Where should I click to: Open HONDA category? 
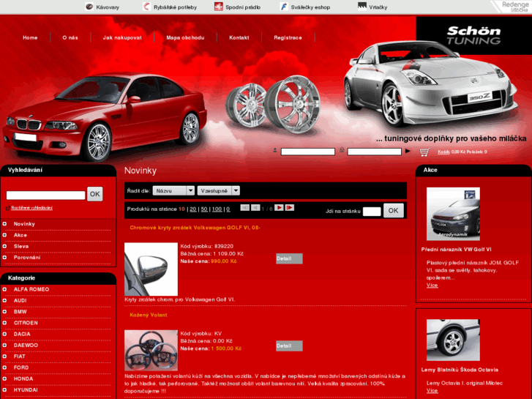click(23, 379)
